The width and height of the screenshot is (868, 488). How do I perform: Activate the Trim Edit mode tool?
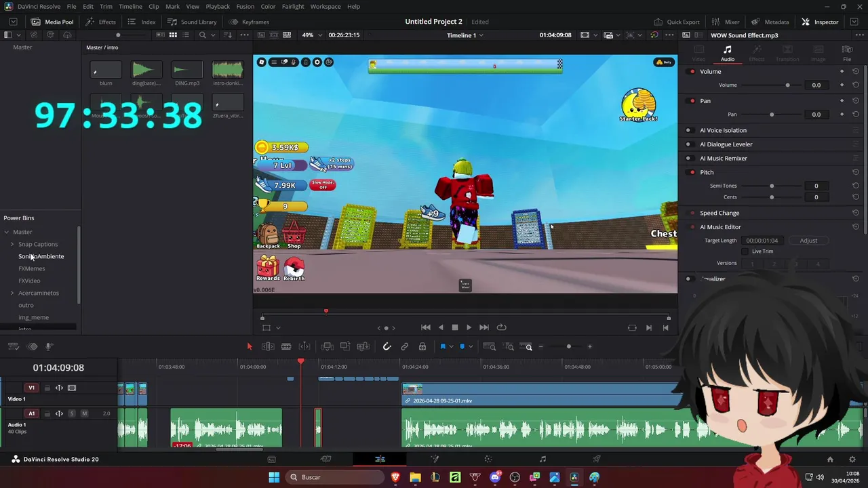268,346
